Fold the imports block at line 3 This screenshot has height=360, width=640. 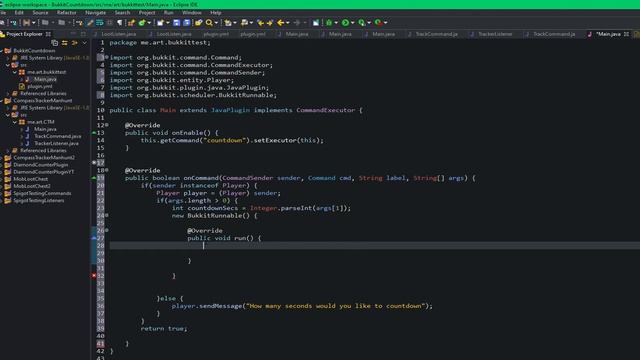tap(107, 57)
